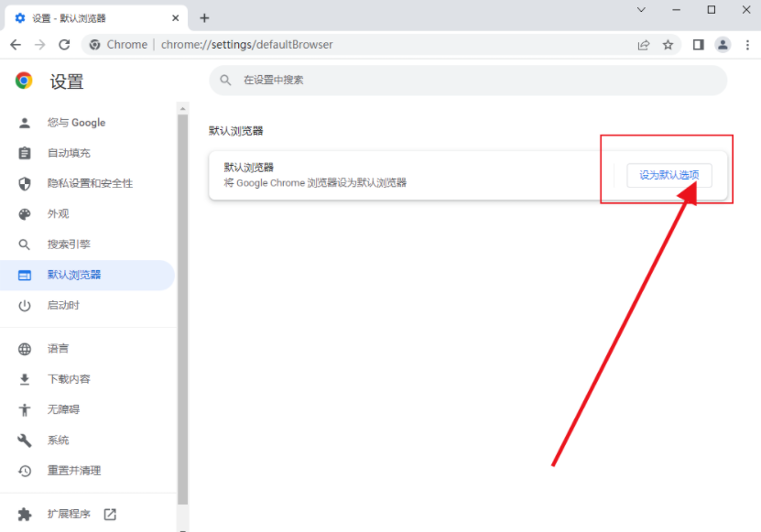Bookmark this page with the star icon

(x=669, y=45)
